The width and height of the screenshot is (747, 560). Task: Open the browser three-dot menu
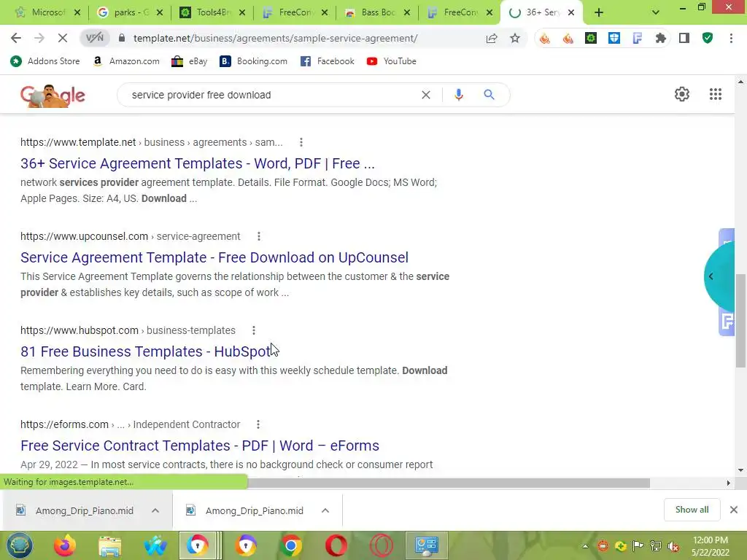pyautogui.click(x=731, y=38)
